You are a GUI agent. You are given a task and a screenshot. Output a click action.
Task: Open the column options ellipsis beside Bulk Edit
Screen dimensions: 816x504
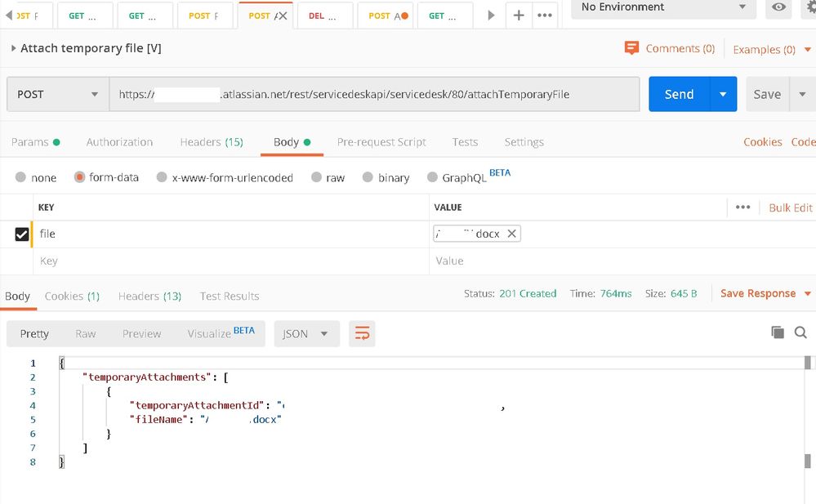742,207
